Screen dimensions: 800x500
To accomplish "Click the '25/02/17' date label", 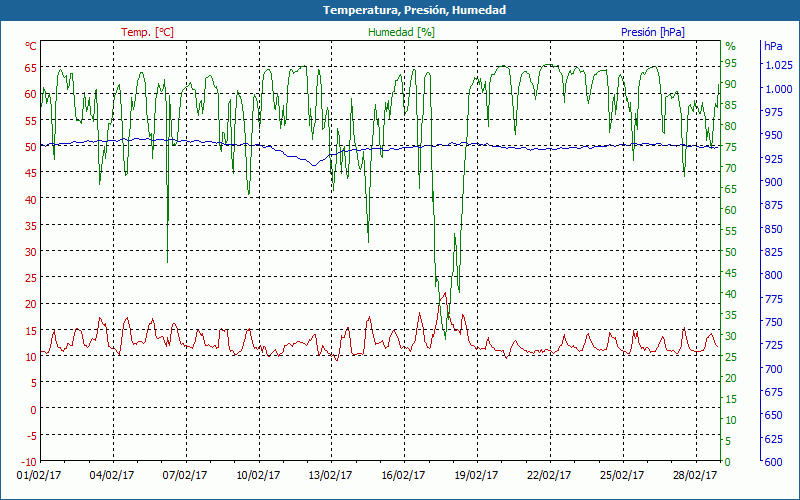I will click(622, 475).
